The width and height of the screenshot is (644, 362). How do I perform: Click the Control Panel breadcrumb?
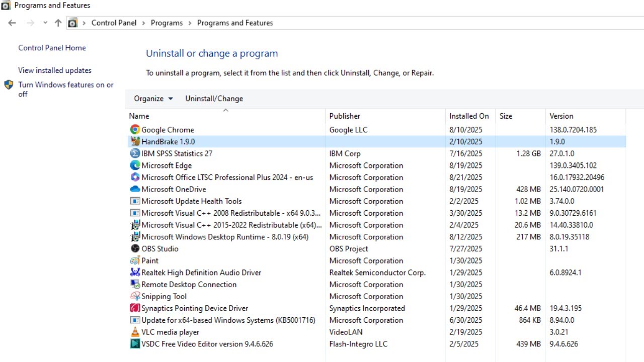pyautogui.click(x=114, y=23)
